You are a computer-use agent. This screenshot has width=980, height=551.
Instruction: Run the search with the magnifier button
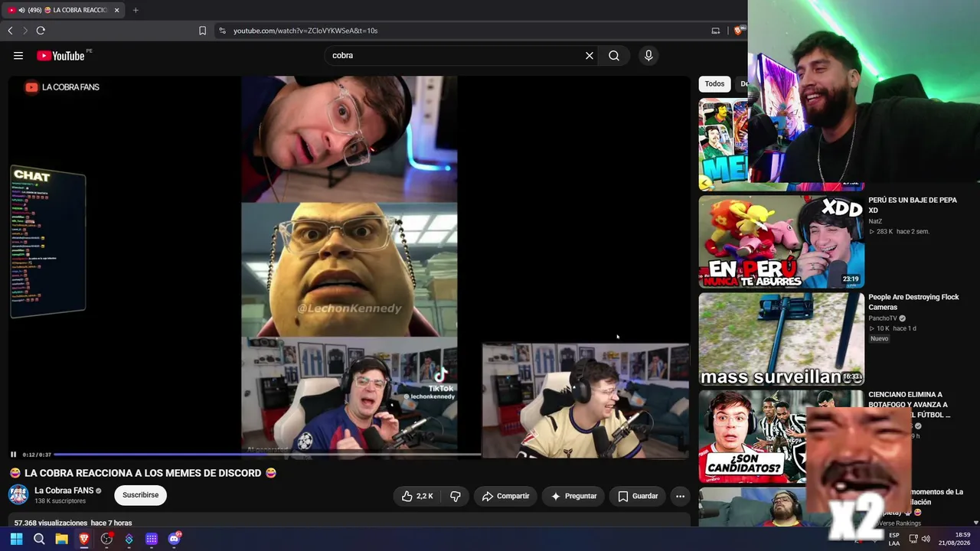[614, 55]
